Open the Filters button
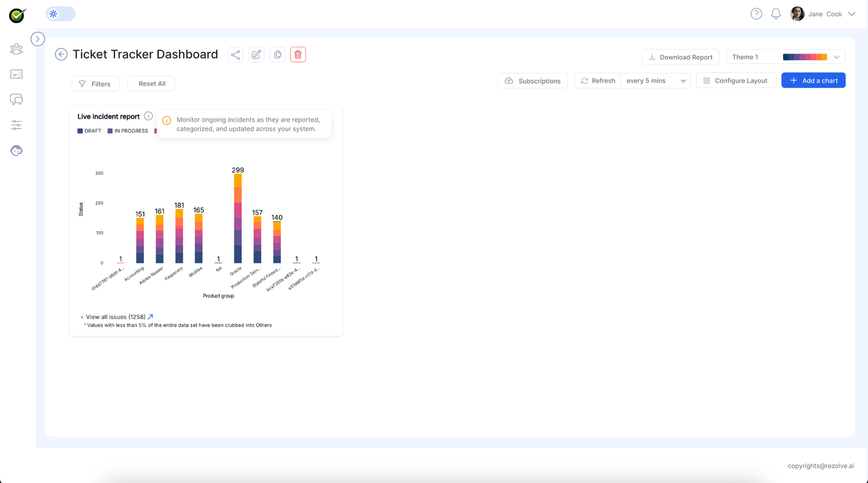 (x=95, y=84)
